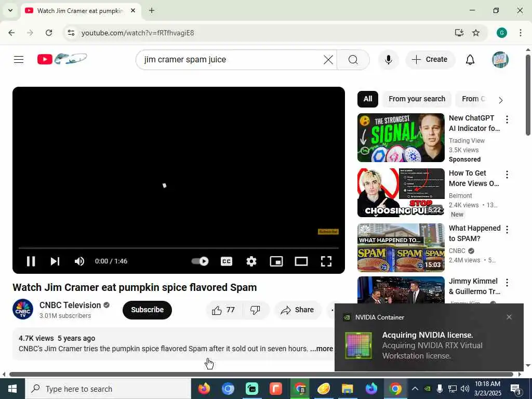Go to YouTube home via logo
The height and width of the screenshot is (399, 532).
point(62,59)
